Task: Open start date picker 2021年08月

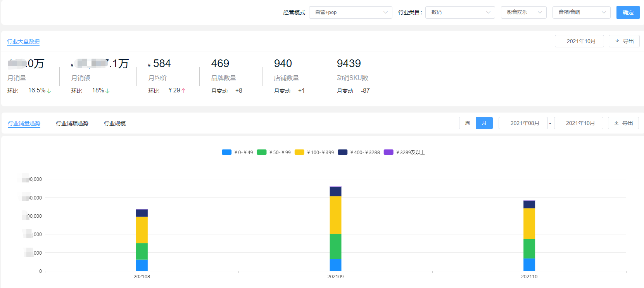Action: coord(523,123)
